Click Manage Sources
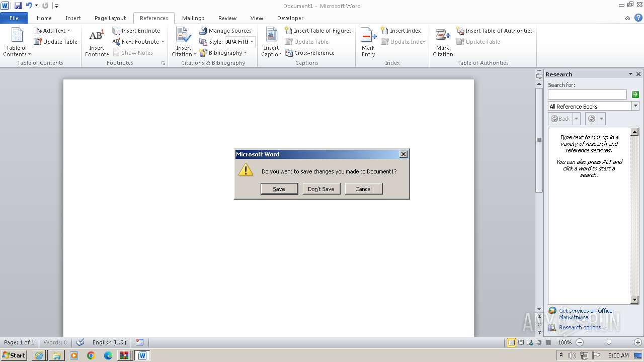The height and width of the screenshot is (362, 644). pyautogui.click(x=225, y=31)
